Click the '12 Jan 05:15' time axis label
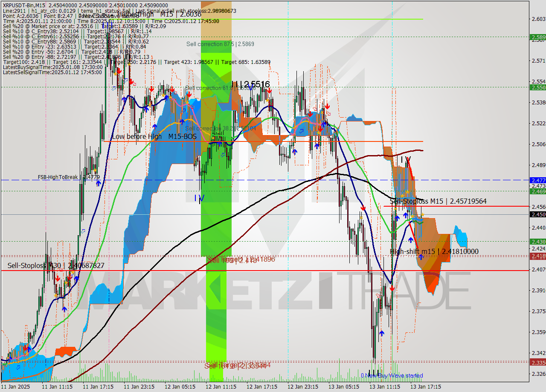546x392 pixels. point(180,387)
